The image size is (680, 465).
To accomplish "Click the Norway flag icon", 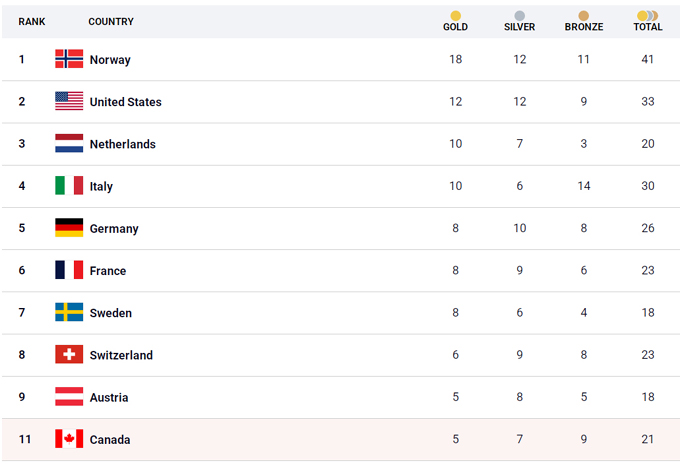I will pos(69,59).
